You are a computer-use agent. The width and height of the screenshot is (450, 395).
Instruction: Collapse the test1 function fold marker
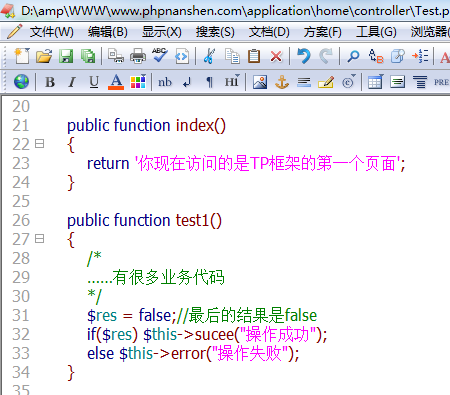click(40, 239)
